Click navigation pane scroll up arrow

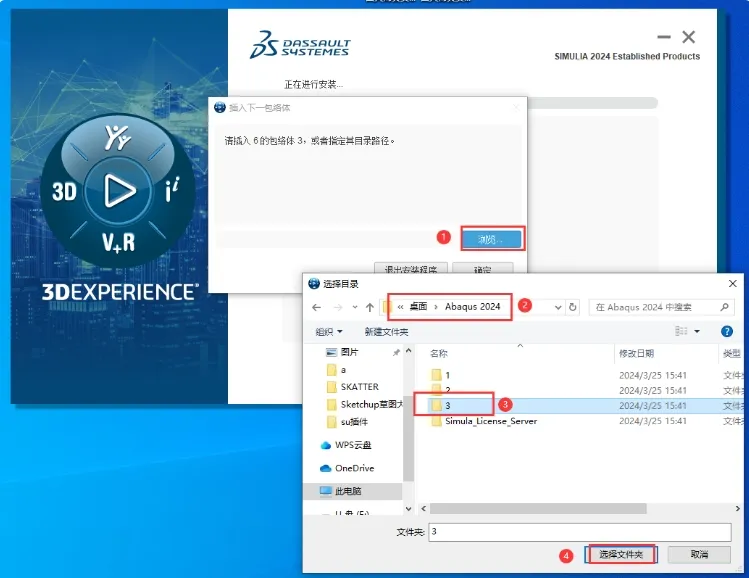tap(408, 350)
